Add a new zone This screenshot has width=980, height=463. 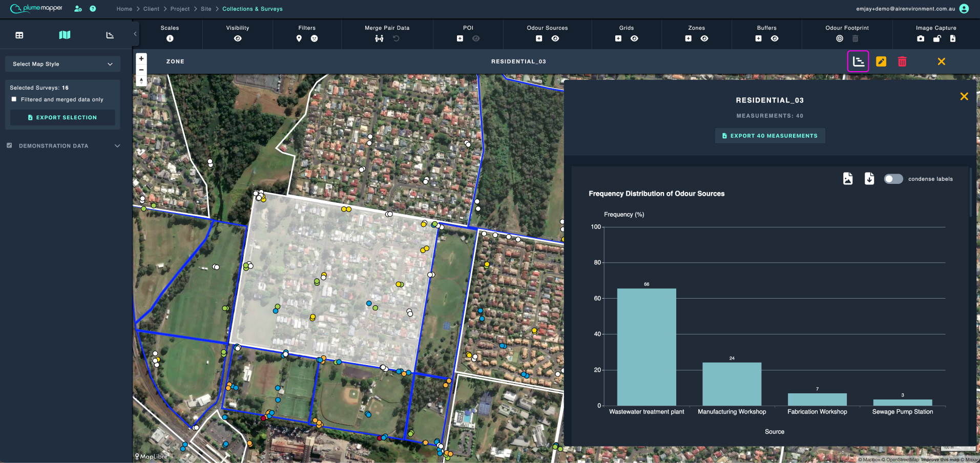[x=689, y=38]
